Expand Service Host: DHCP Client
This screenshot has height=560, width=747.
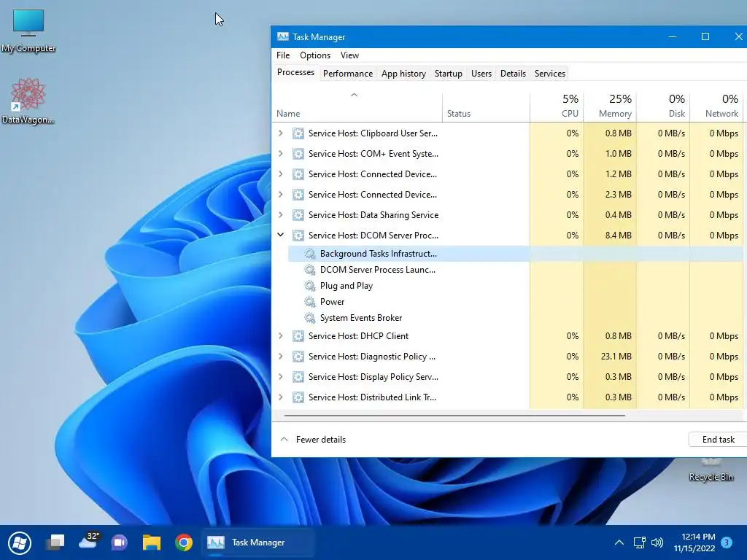pyautogui.click(x=281, y=336)
